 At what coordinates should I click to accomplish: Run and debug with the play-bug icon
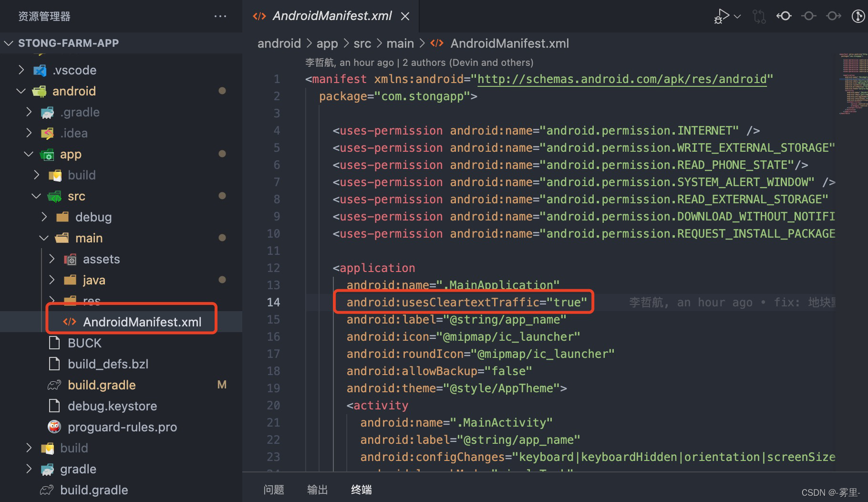click(721, 16)
